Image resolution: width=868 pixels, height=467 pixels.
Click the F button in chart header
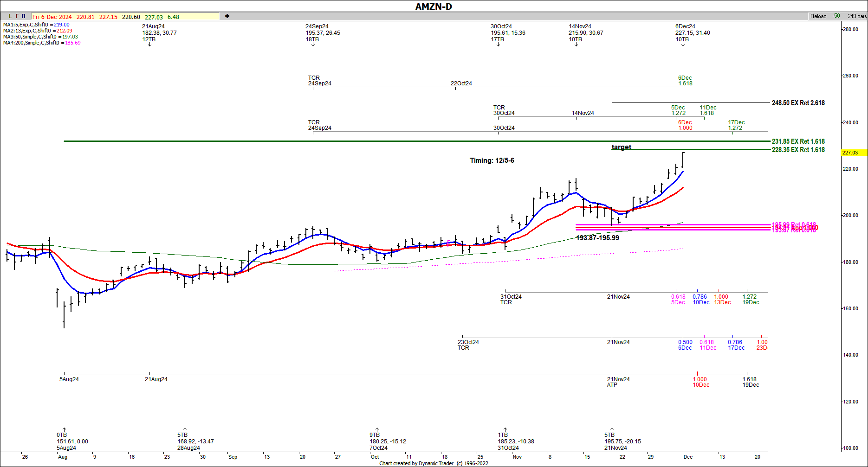coord(17,16)
